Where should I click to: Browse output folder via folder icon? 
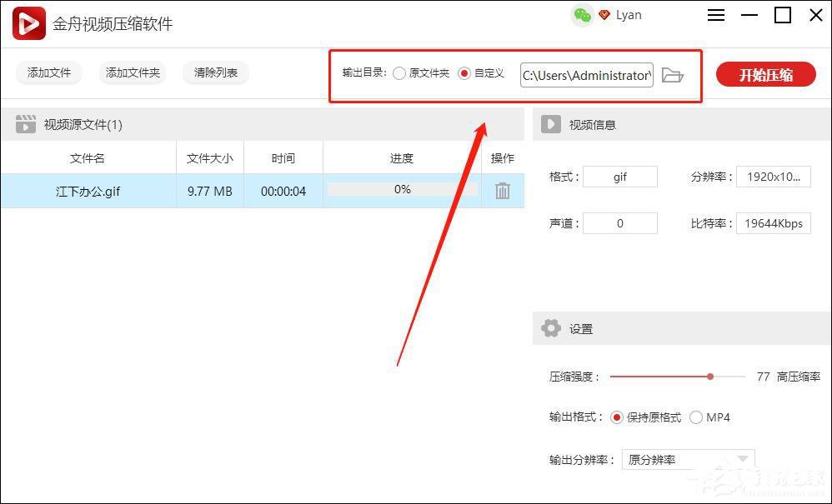click(x=673, y=75)
